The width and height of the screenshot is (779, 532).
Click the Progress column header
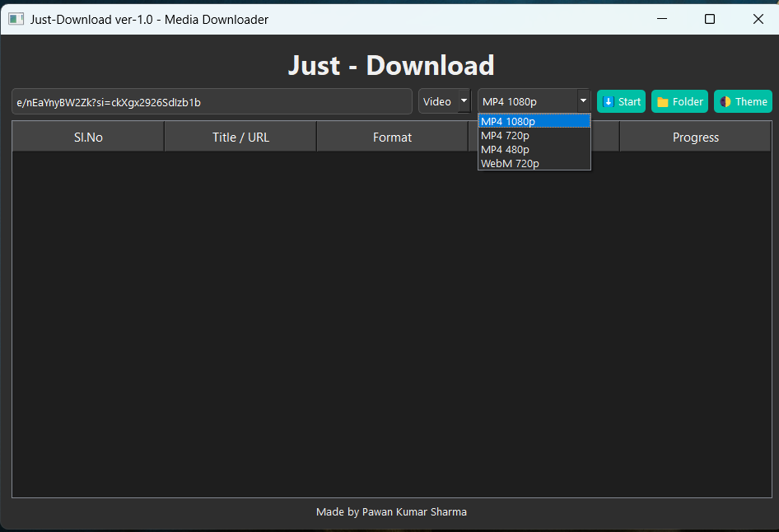coord(695,138)
